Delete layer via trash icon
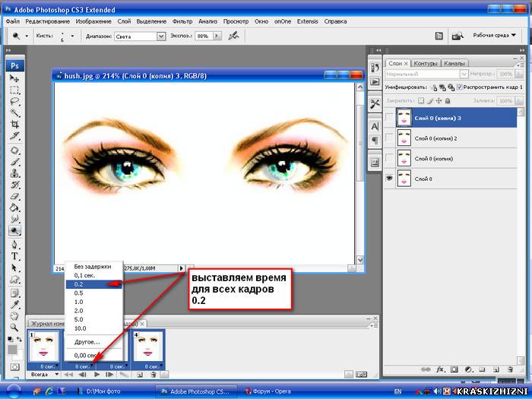The width and height of the screenshot is (532, 399). 510,369
